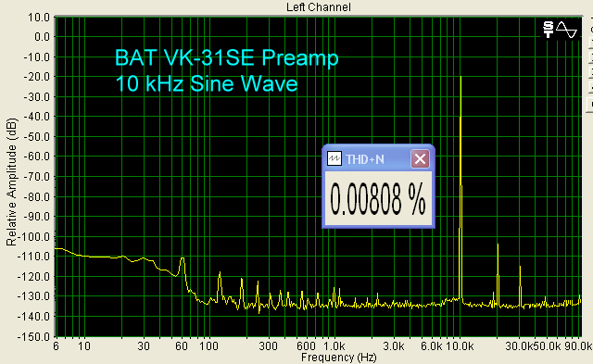Click the THD+N window waveform icon
The width and height of the screenshot is (593, 364).
pos(334,158)
